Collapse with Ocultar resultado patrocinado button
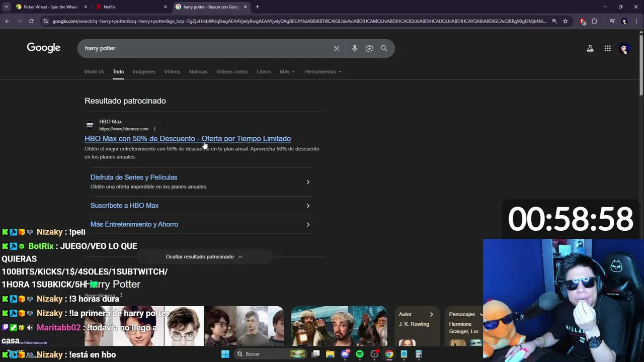Screen dimensions: 644x362 click(204, 256)
